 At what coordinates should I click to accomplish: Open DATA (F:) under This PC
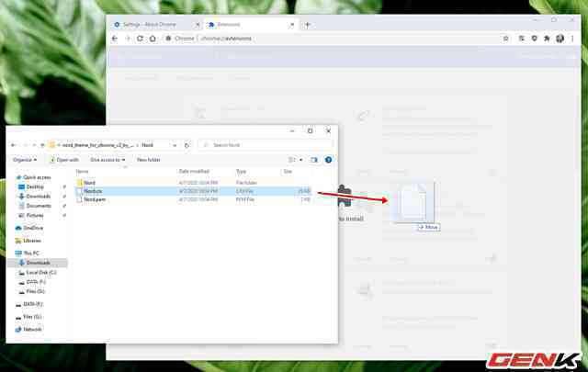[x=36, y=282]
